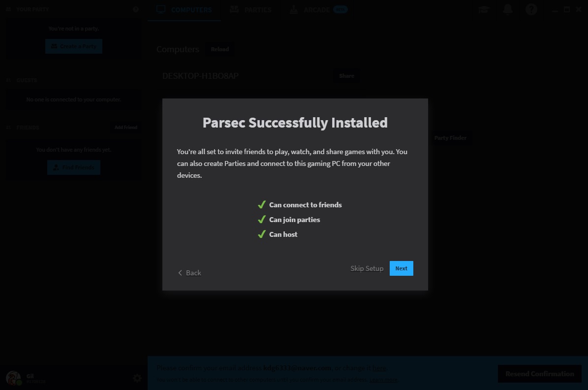Click the graduation cap tutorial icon
The image size is (588, 390).
(484, 9)
